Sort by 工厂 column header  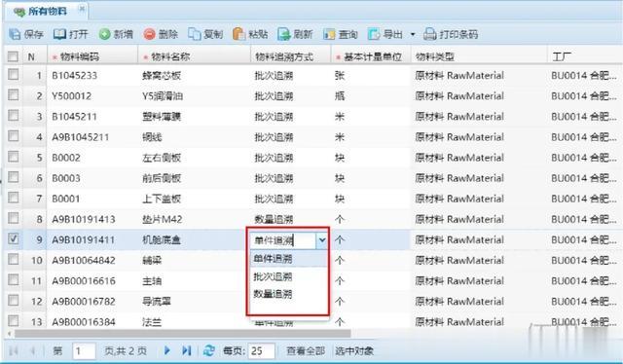pos(585,56)
